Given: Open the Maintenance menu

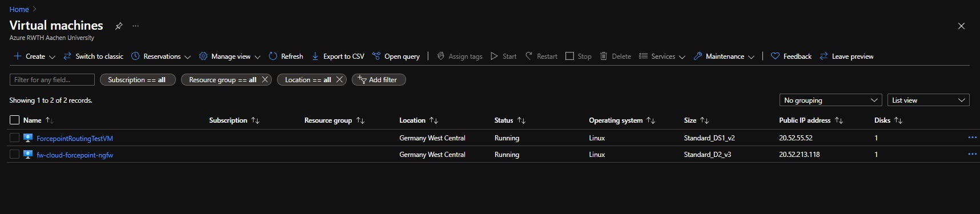Looking at the screenshot, I should 724,56.
